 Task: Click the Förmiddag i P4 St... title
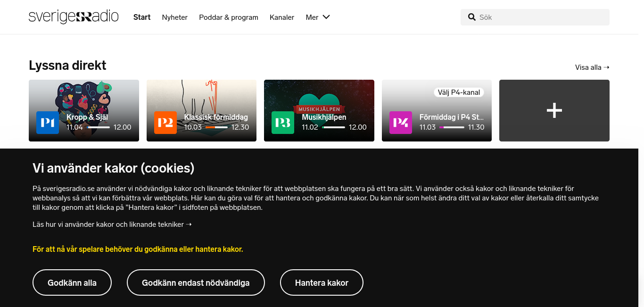click(452, 117)
